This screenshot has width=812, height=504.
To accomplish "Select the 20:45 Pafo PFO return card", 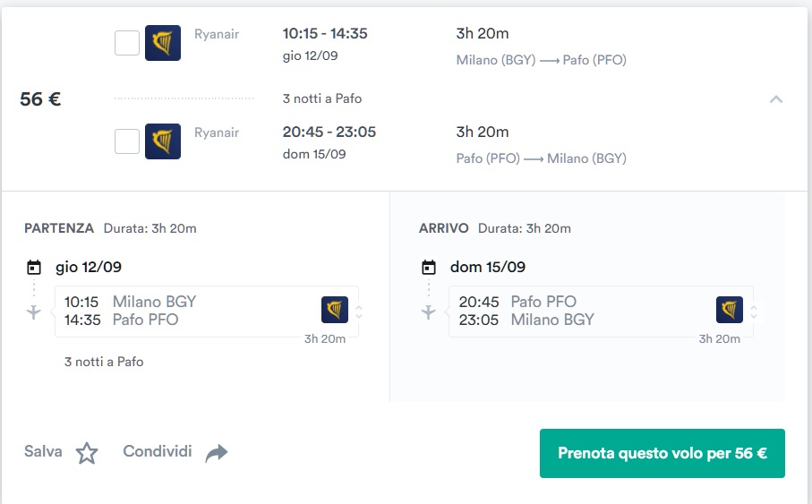I will coord(601,312).
